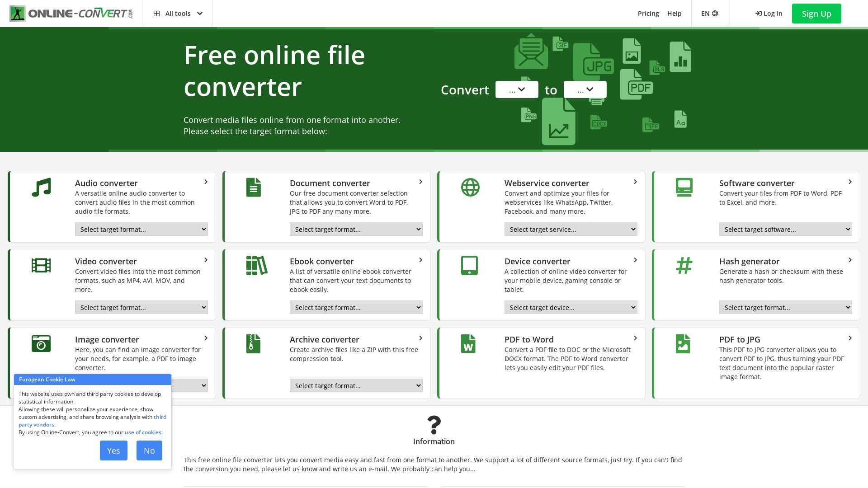Open the Select target format dropdown under Ebook converter
This screenshot has width=868, height=488.
point(356,307)
